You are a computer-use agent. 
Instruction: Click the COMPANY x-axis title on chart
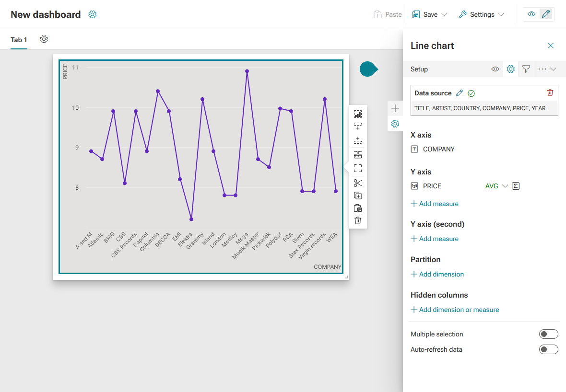tap(328, 267)
